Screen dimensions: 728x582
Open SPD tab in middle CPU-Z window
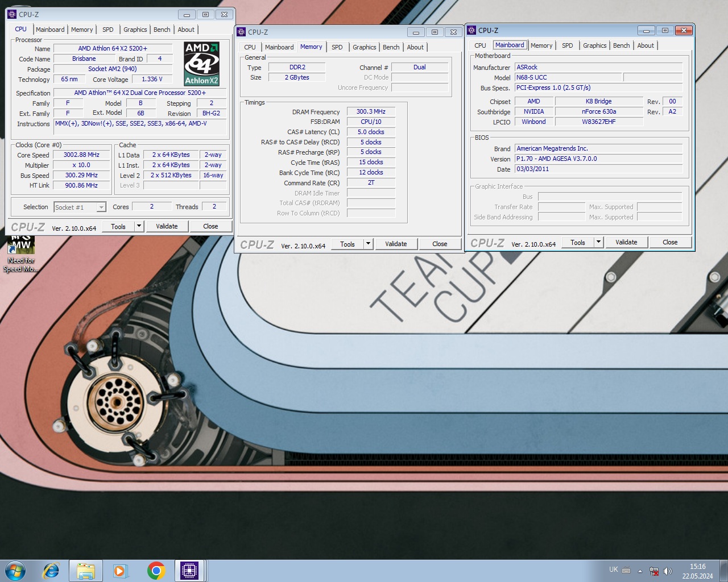coord(337,47)
